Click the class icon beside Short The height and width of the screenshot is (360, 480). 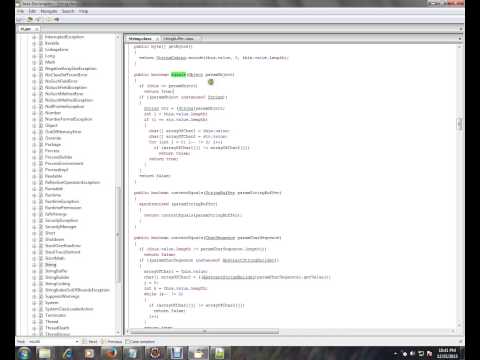tap(41, 233)
